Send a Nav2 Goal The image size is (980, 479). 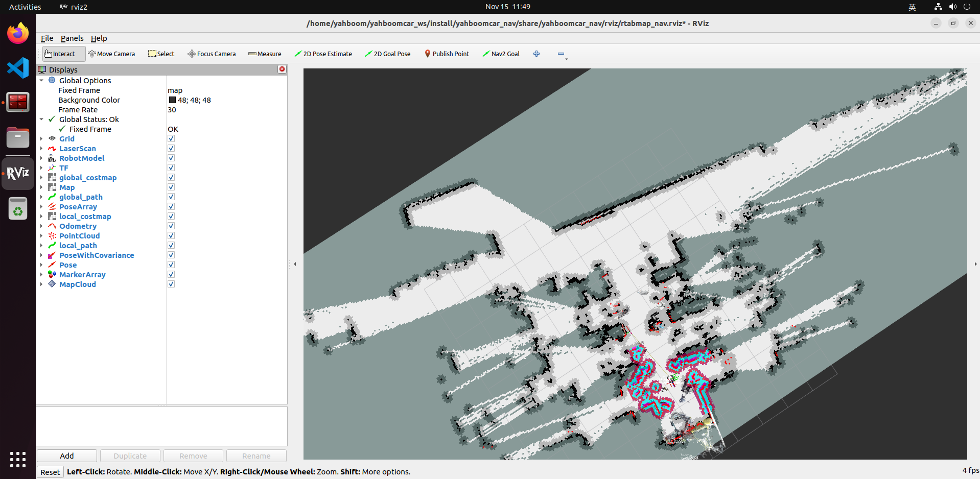[x=501, y=54]
